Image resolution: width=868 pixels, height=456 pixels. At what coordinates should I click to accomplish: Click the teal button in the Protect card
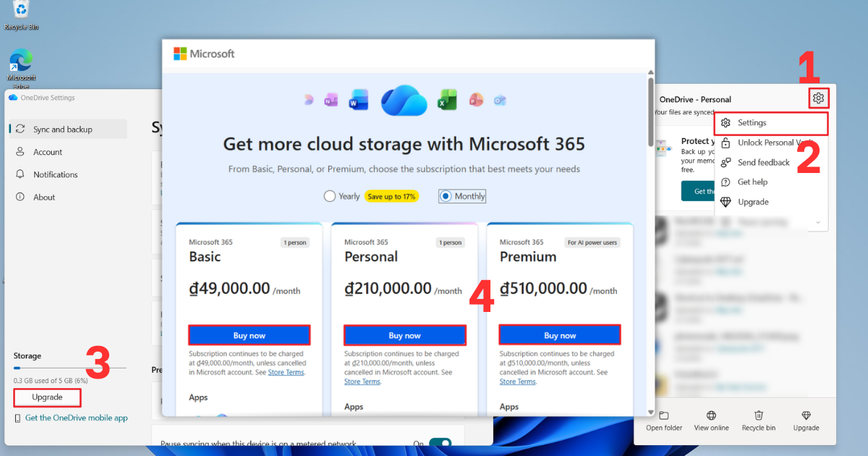[697, 191]
